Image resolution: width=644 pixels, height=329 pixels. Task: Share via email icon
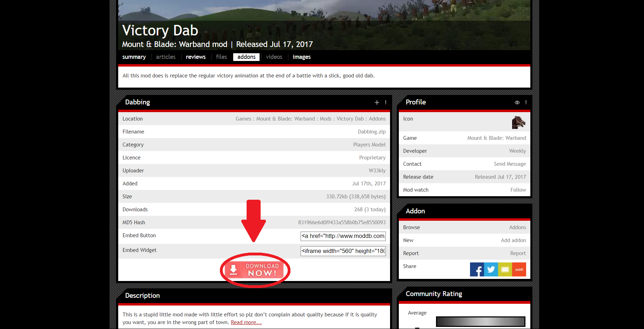505,269
